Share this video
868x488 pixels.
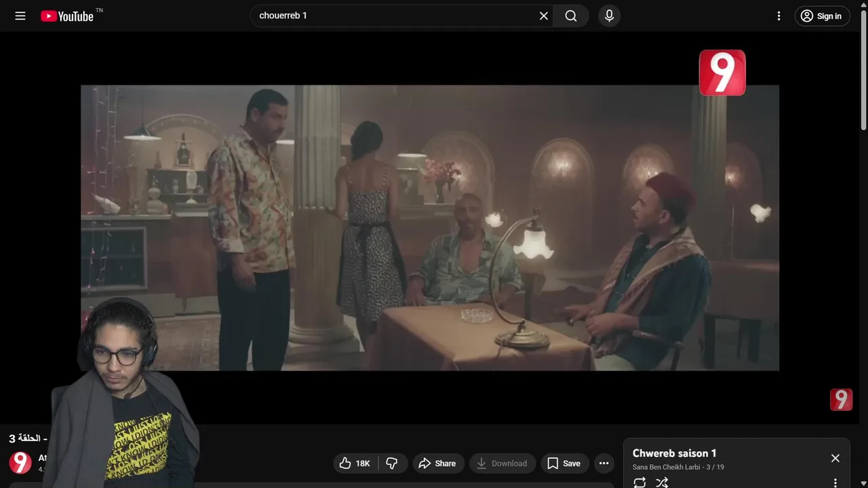[438, 463]
